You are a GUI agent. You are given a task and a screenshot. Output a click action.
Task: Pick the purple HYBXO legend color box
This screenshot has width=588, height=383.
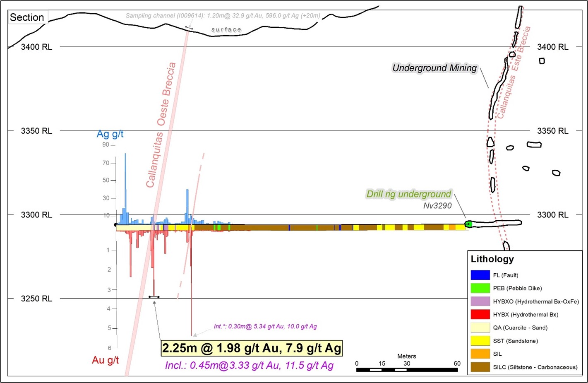[x=480, y=301]
